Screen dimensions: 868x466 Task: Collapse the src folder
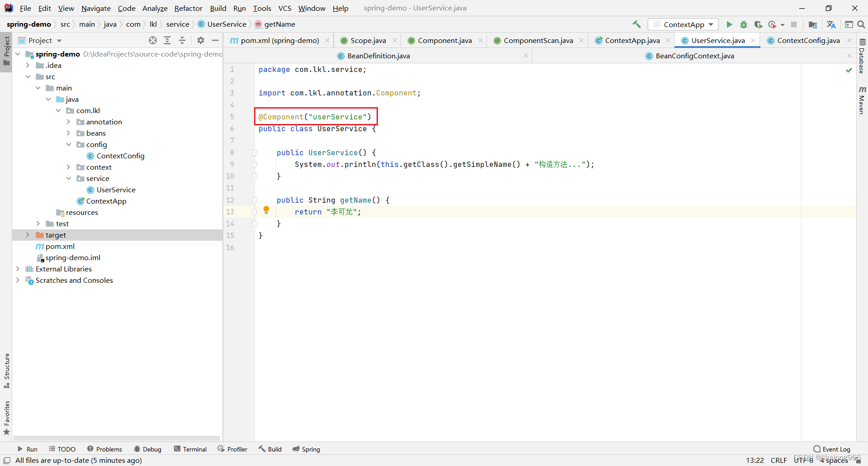(x=28, y=76)
